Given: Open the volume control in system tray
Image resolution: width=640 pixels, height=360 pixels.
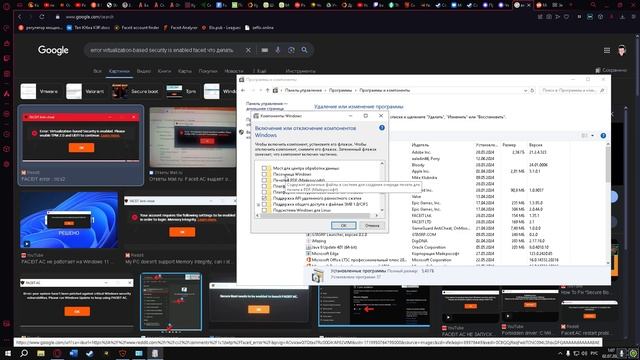Looking at the screenshot, I should 584,353.
